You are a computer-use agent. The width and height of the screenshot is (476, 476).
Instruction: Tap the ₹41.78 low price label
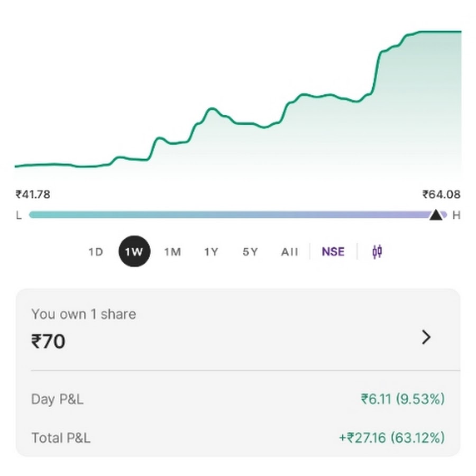point(33,194)
